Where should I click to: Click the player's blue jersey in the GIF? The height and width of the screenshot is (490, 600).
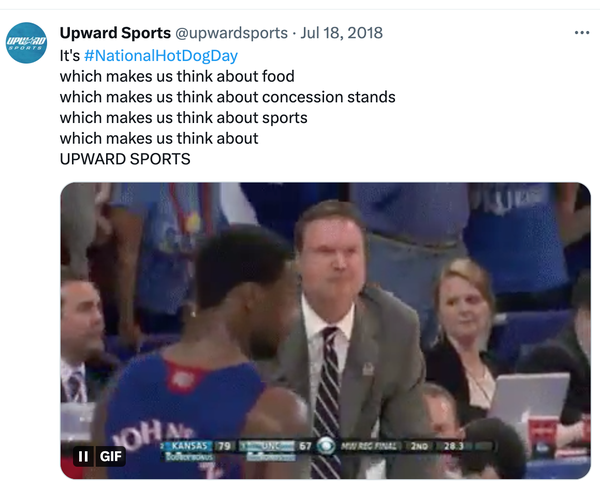(x=175, y=410)
